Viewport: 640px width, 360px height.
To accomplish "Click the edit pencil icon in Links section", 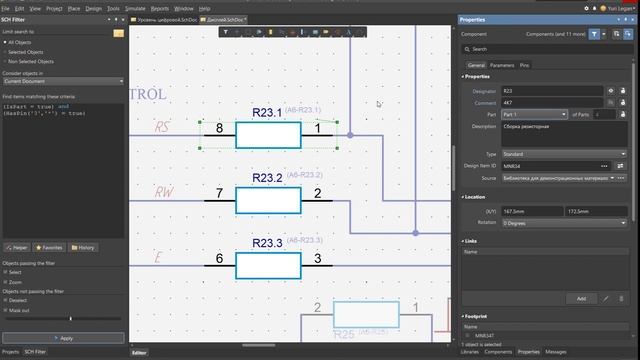I will (606, 299).
